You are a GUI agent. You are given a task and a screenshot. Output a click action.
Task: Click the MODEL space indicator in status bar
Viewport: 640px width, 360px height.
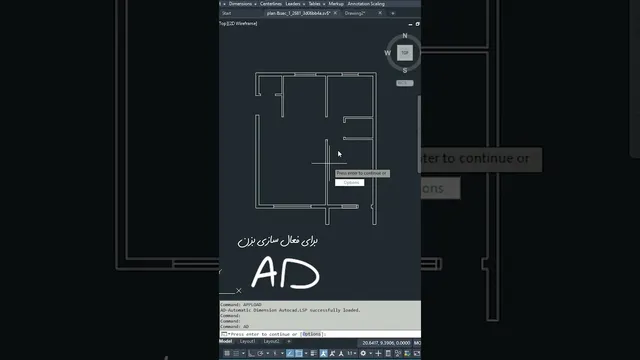(417, 343)
